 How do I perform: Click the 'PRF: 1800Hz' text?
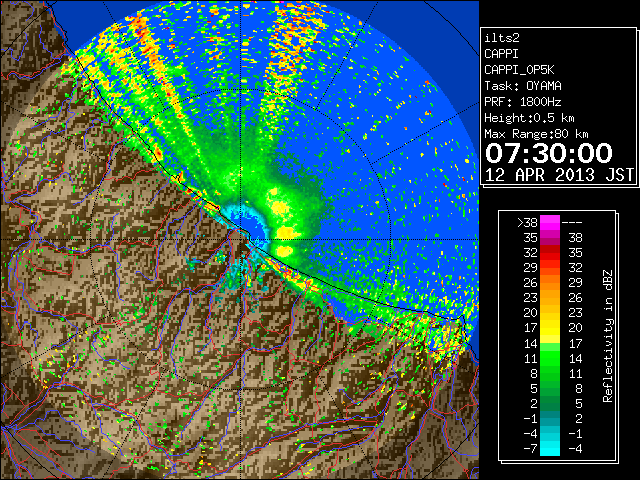pos(523,102)
